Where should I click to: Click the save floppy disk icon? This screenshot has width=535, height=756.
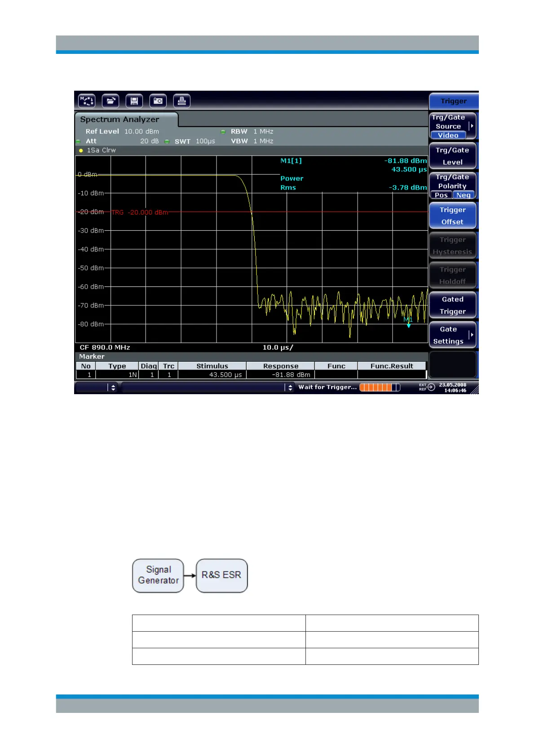[x=134, y=101]
